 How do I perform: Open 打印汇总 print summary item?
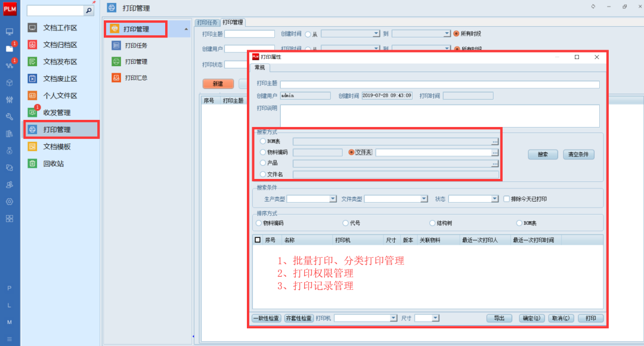click(135, 78)
